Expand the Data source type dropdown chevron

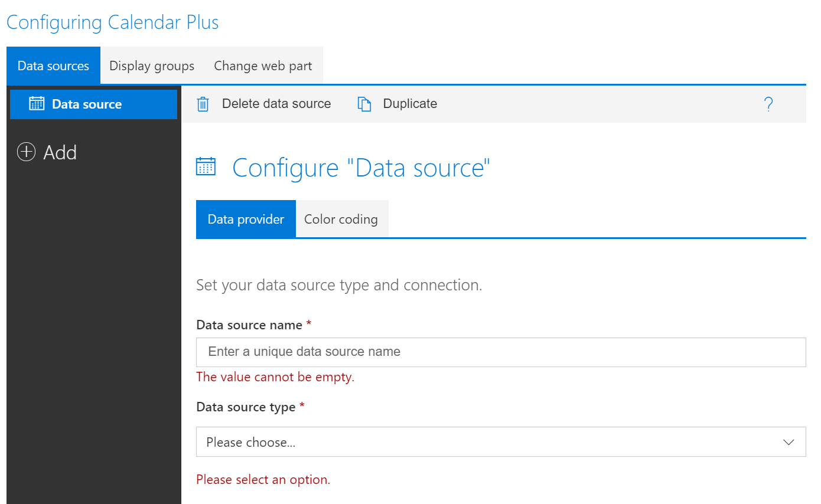pyautogui.click(x=790, y=441)
